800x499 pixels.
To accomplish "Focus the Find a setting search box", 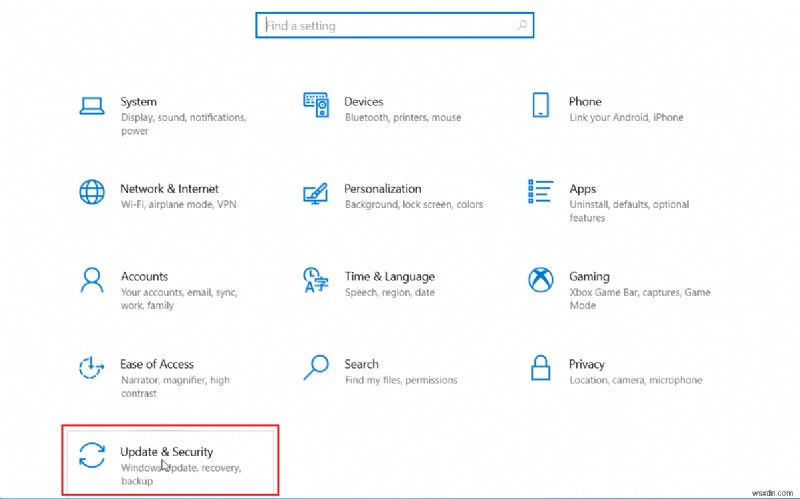I will (385, 26).
